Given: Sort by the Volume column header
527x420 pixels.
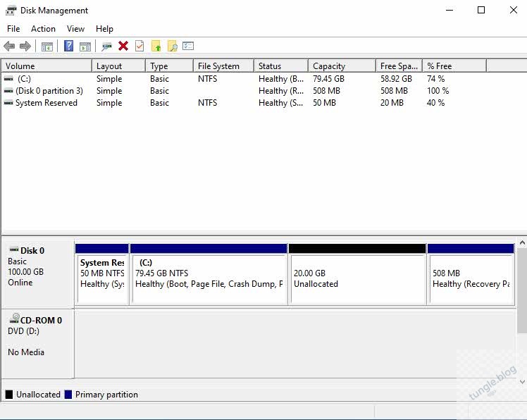Looking at the screenshot, I should point(46,66).
